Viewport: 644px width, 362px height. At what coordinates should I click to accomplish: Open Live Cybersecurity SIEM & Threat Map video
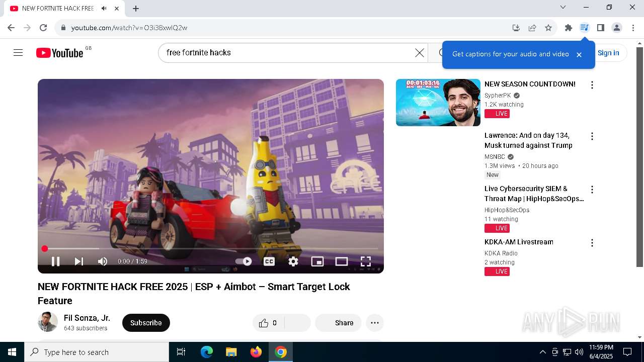pyautogui.click(x=534, y=194)
